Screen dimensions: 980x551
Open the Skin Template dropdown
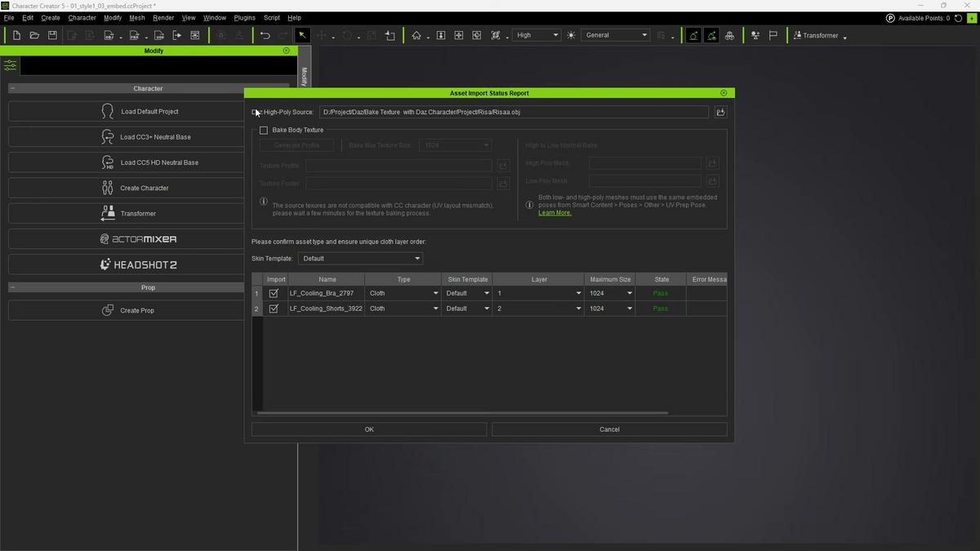click(x=360, y=258)
